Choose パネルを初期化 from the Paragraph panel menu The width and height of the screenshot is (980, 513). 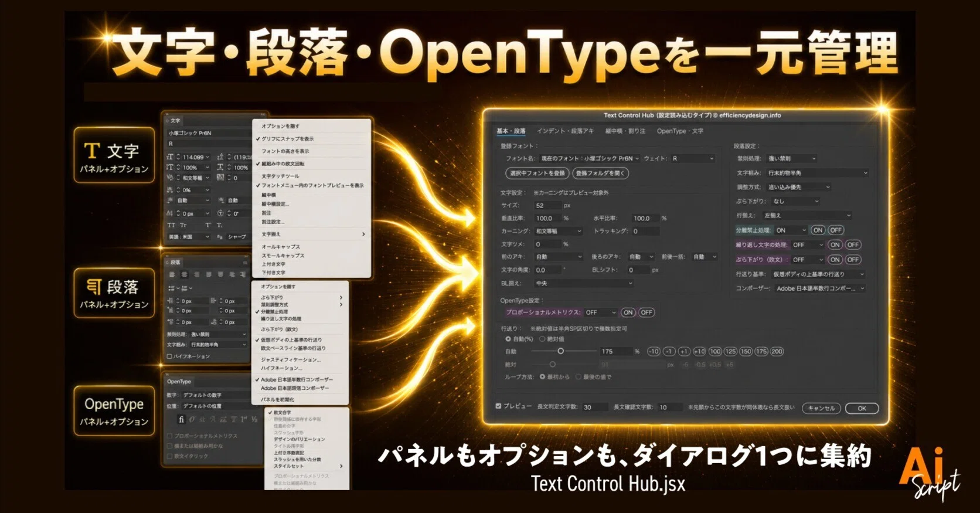point(277,399)
